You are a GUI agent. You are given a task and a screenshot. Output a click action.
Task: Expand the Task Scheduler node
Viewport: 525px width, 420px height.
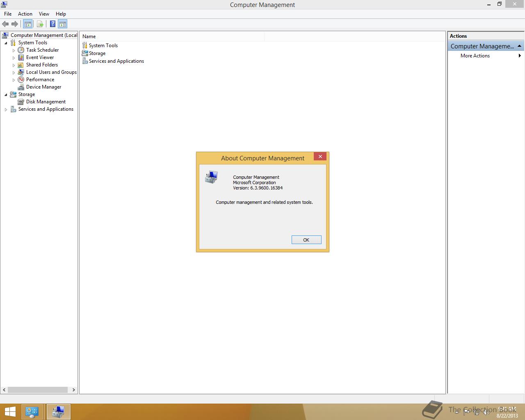(14, 50)
